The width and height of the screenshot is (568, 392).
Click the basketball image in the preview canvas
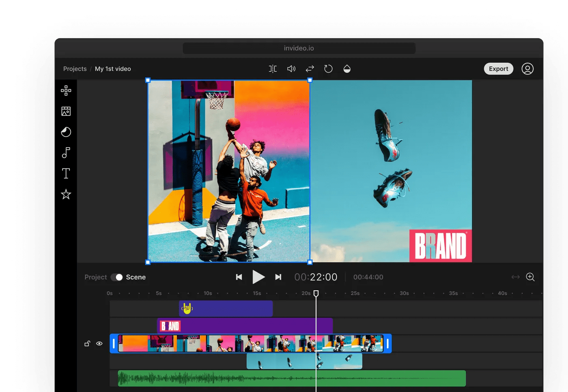[229, 171]
